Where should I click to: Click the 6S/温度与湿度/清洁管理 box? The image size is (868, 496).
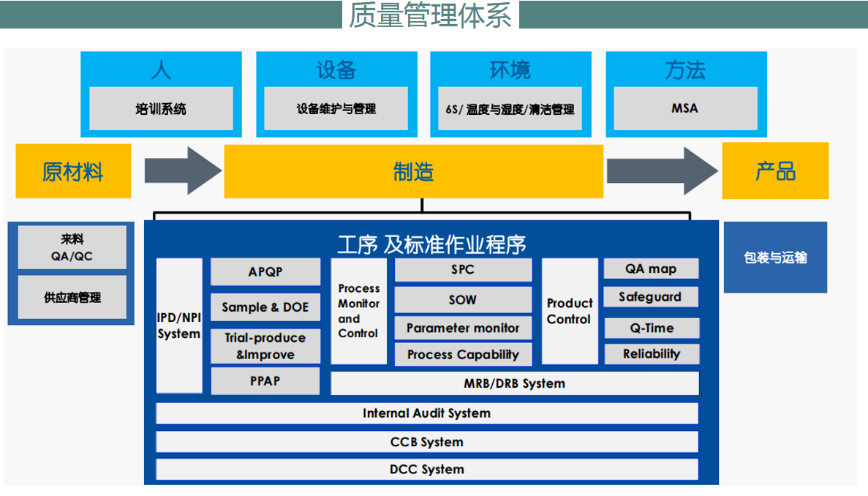(x=510, y=108)
